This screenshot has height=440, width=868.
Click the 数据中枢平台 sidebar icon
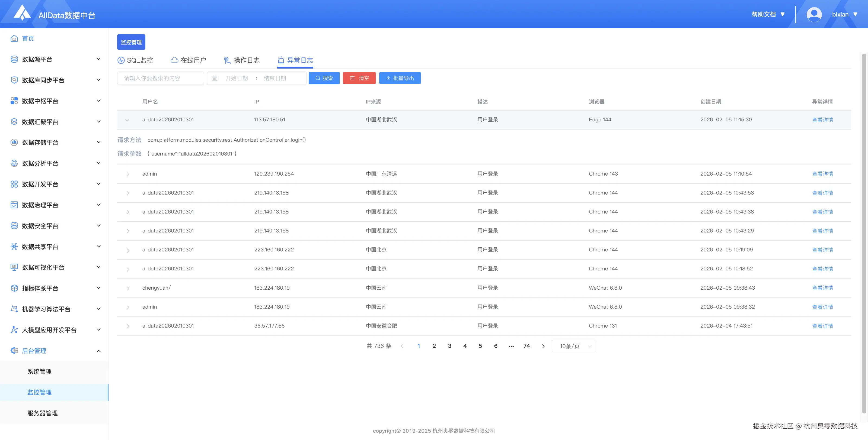coord(14,101)
